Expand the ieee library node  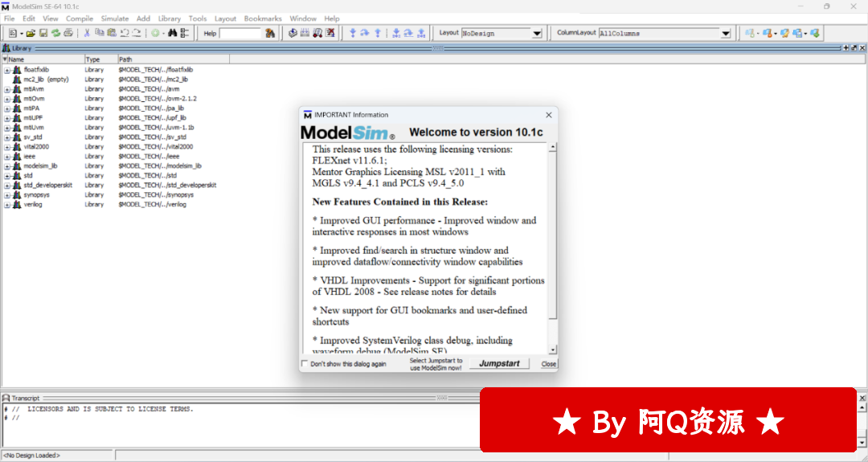[x=7, y=157]
